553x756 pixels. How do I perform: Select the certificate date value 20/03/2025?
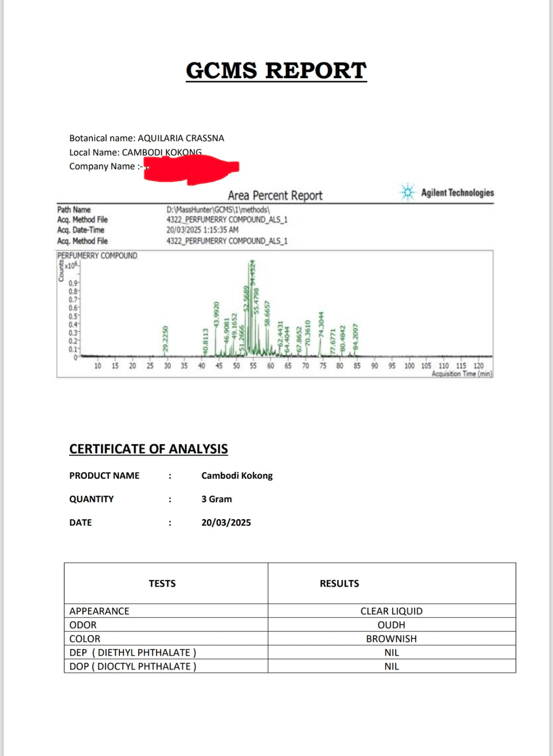click(226, 522)
